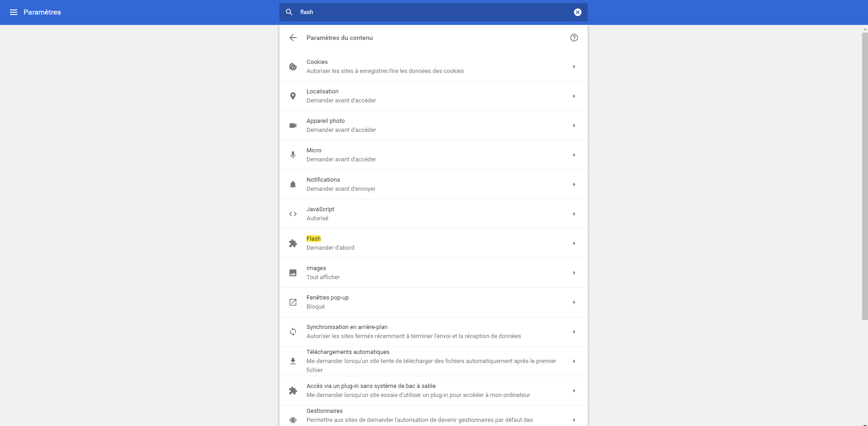The width and height of the screenshot is (868, 426).
Task: Click the Flash puzzle piece icon
Action: 293,243
